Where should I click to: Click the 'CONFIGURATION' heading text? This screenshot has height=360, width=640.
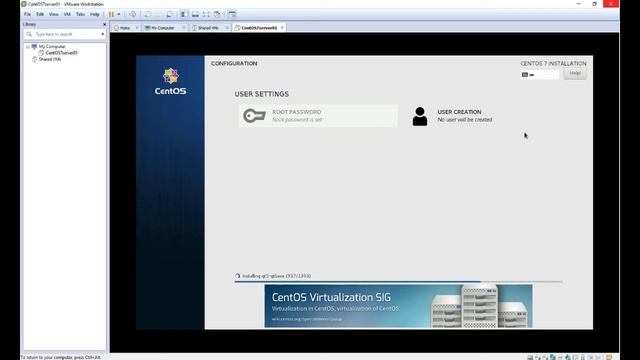[234, 64]
